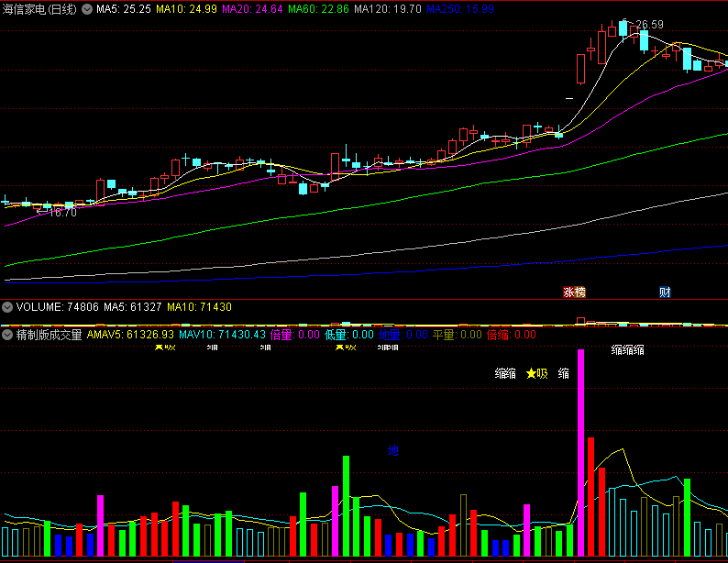This screenshot has height=563, width=728.
Task: Click the blue 地 volume label
Action: point(393,450)
